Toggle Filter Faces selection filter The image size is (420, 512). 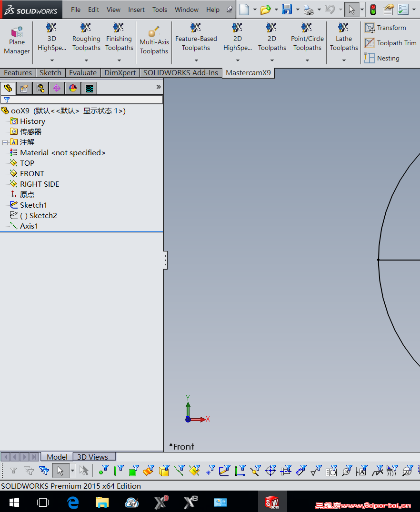[134, 470]
